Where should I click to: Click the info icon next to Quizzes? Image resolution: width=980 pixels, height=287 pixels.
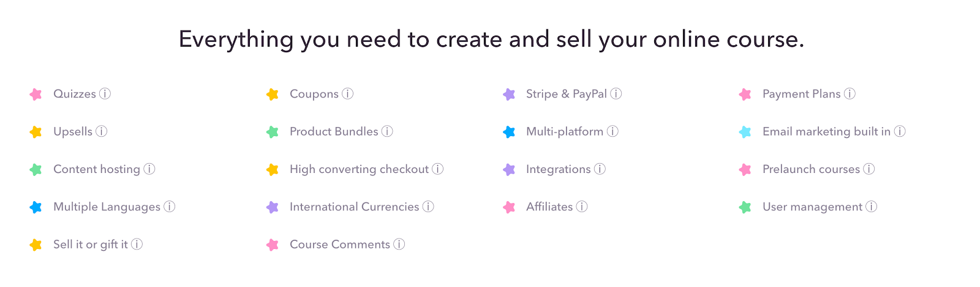pyautogui.click(x=105, y=94)
